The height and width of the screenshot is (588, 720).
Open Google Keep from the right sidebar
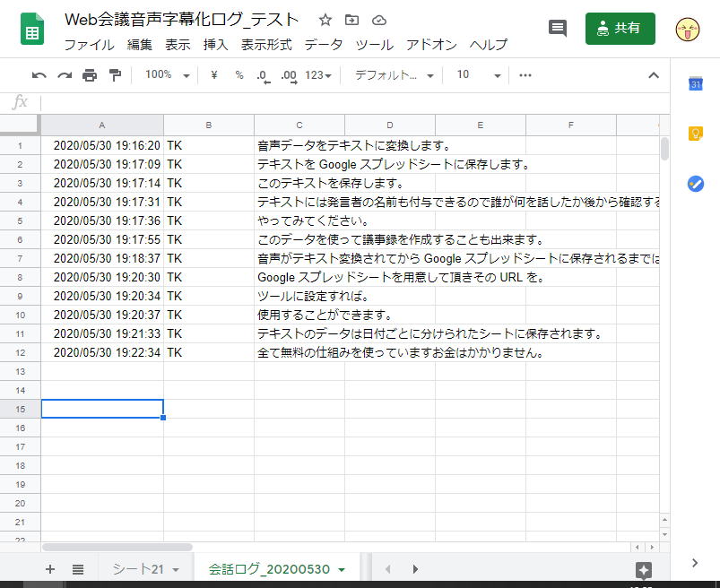(695, 133)
